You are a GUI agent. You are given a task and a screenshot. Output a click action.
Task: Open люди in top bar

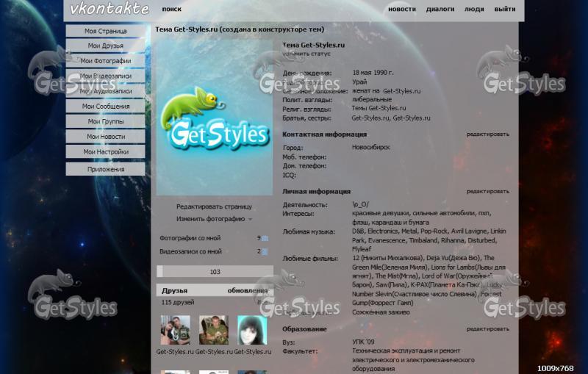(474, 9)
